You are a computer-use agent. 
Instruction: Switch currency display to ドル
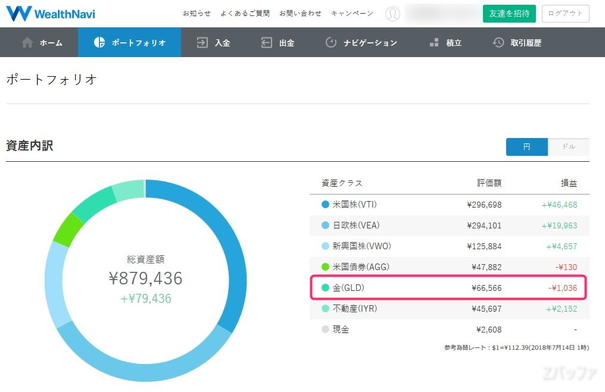tap(568, 147)
